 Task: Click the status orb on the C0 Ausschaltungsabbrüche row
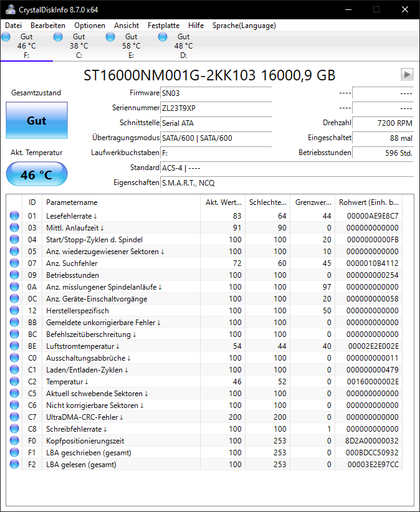[x=14, y=358]
